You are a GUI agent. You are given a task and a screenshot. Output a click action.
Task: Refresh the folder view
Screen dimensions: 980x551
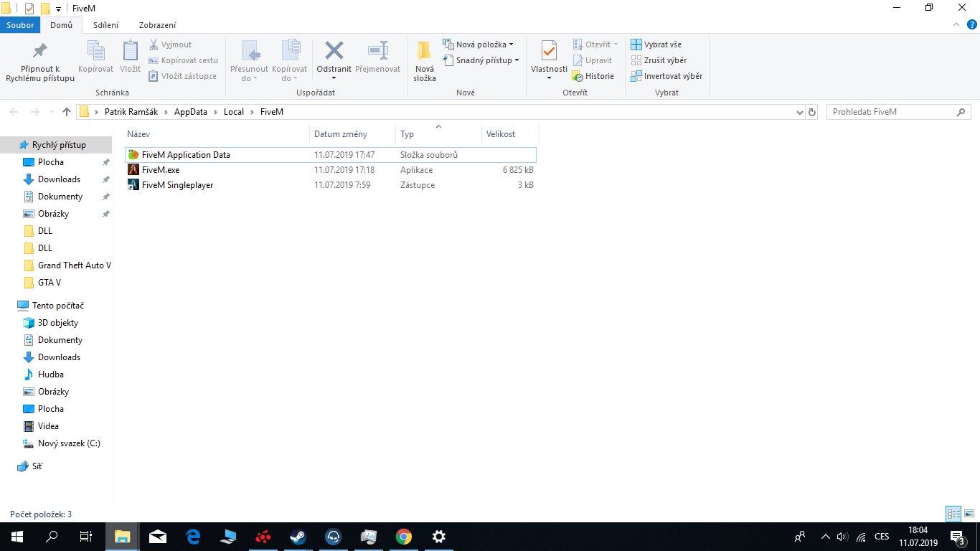tap(812, 113)
